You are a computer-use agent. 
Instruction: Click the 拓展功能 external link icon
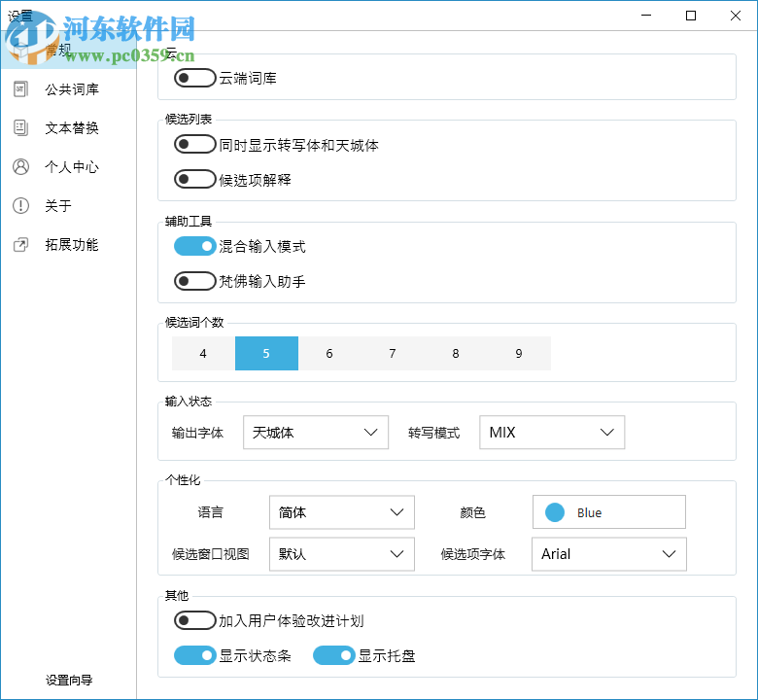20,244
